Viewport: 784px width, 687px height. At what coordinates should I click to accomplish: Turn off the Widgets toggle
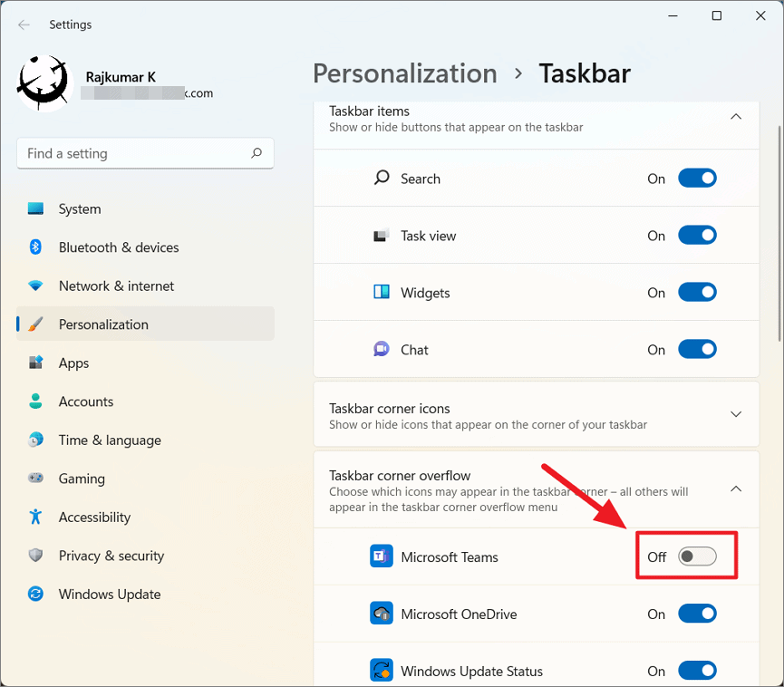click(697, 293)
